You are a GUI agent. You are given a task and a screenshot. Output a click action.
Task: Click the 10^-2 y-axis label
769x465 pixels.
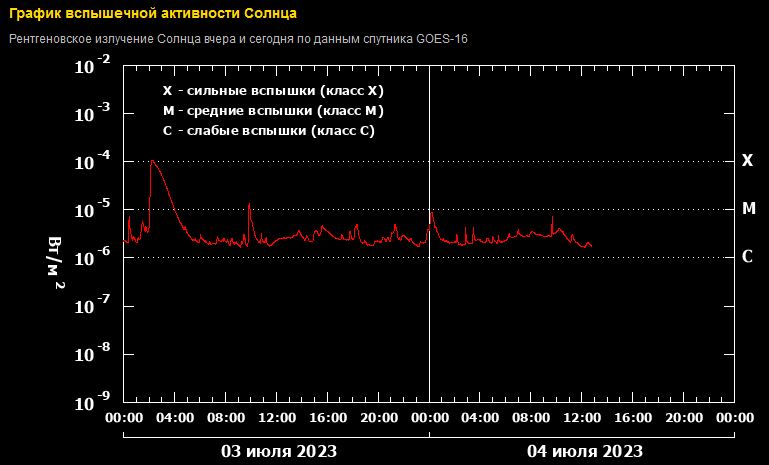93,66
